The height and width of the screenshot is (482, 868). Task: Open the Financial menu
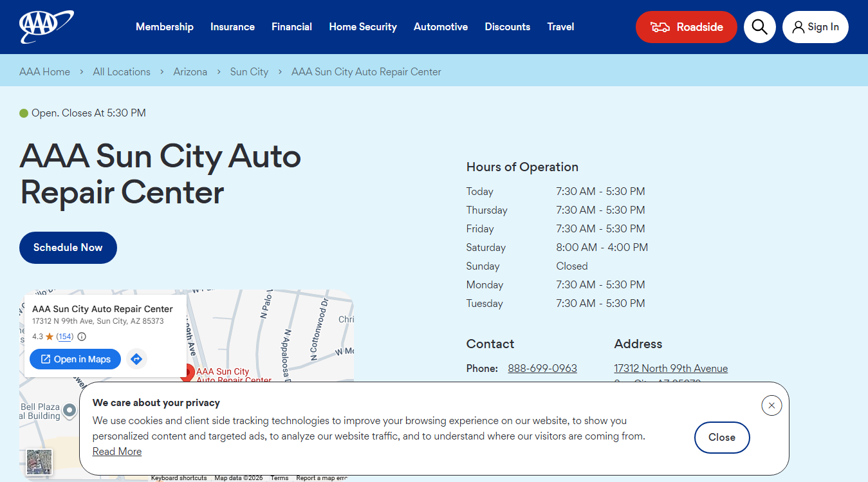pos(291,27)
